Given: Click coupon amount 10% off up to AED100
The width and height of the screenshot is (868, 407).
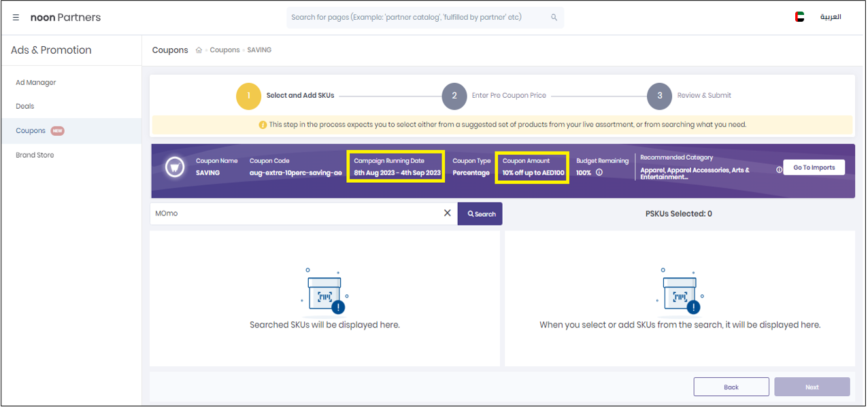Looking at the screenshot, I should pyautogui.click(x=533, y=173).
